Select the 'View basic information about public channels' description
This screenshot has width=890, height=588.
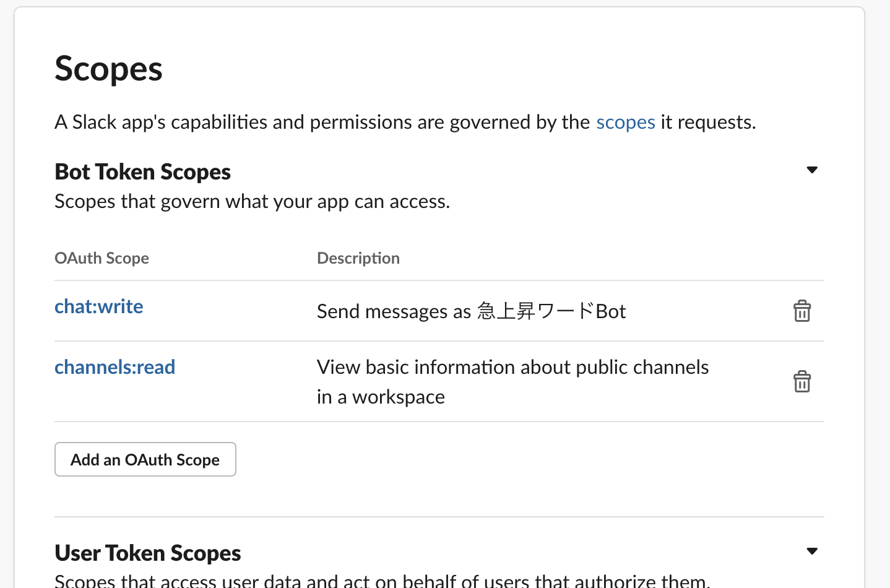pyautogui.click(x=513, y=381)
